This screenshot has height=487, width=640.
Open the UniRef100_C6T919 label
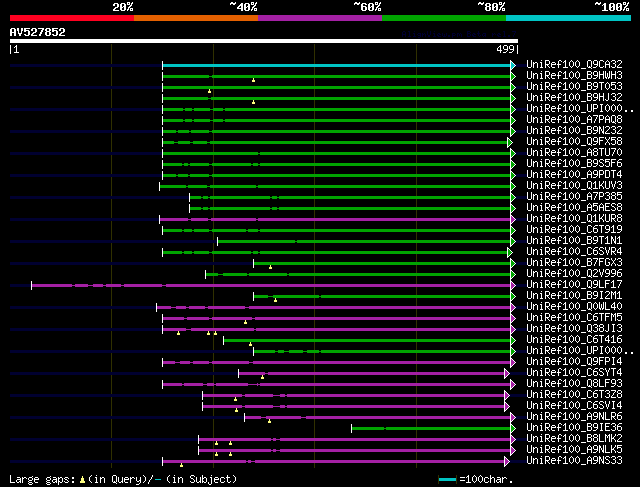point(574,230)
